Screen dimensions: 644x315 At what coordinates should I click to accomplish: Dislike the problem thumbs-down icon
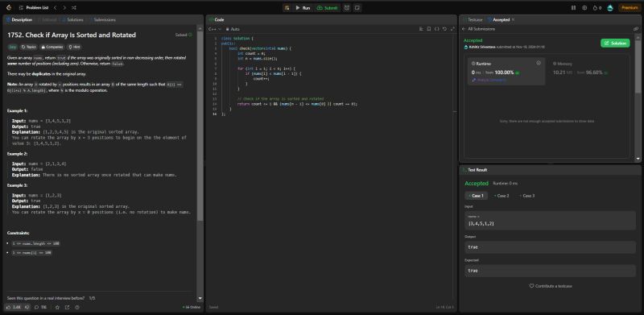[27, 307]
